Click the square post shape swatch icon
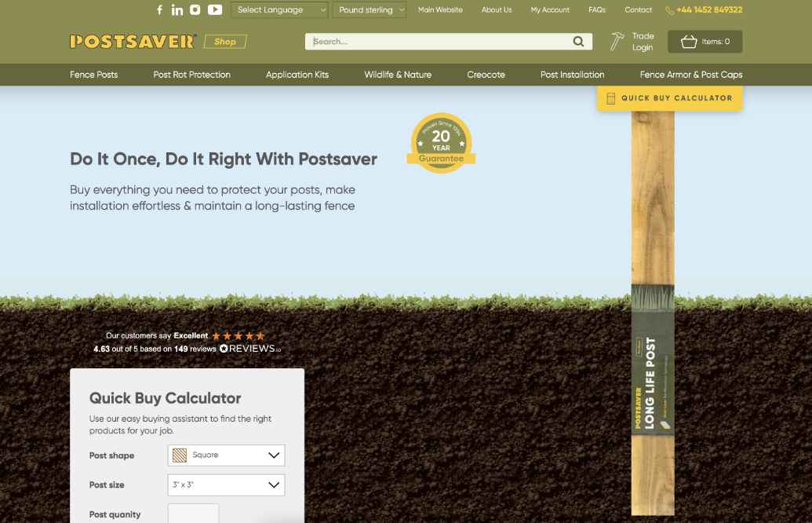 pos(180,455)
